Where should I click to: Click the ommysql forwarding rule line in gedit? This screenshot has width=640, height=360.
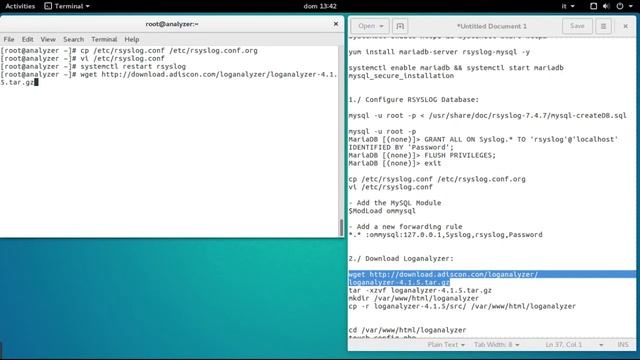pyautogui.click(x=445, y=235)
